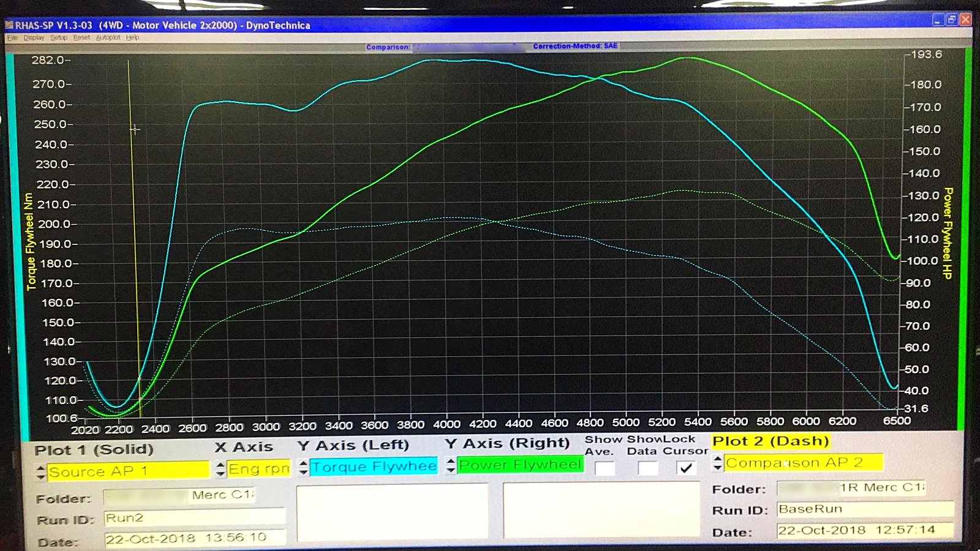980x551 pixels.
Task: Select the yellow Comparison AP 2 field
Action: pos(804,463)
